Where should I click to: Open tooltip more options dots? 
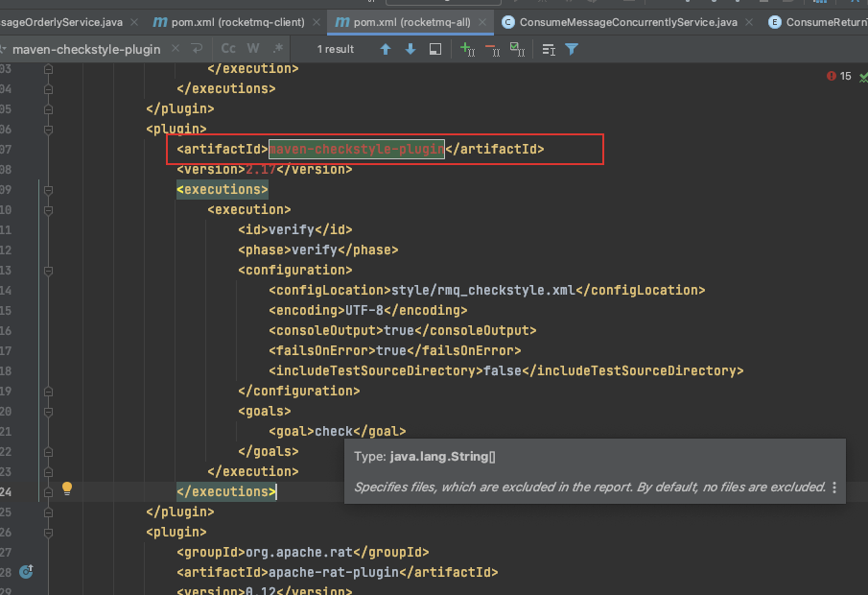tap(834, 487)
